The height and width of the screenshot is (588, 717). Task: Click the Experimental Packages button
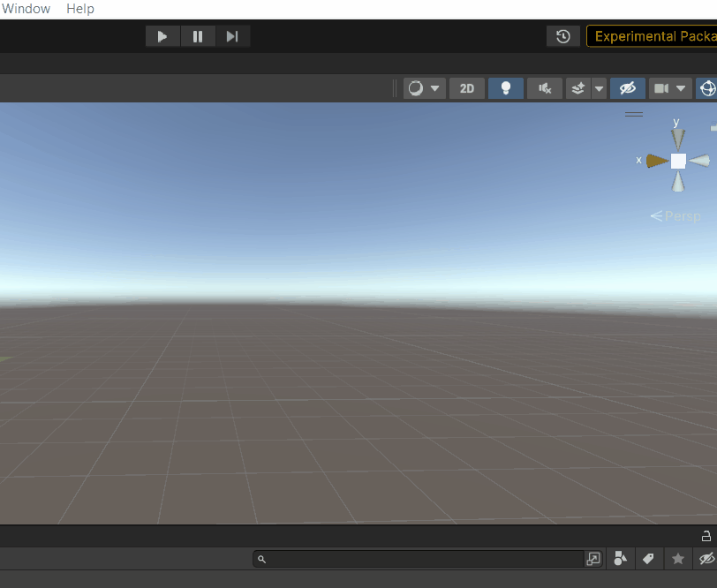652,36
